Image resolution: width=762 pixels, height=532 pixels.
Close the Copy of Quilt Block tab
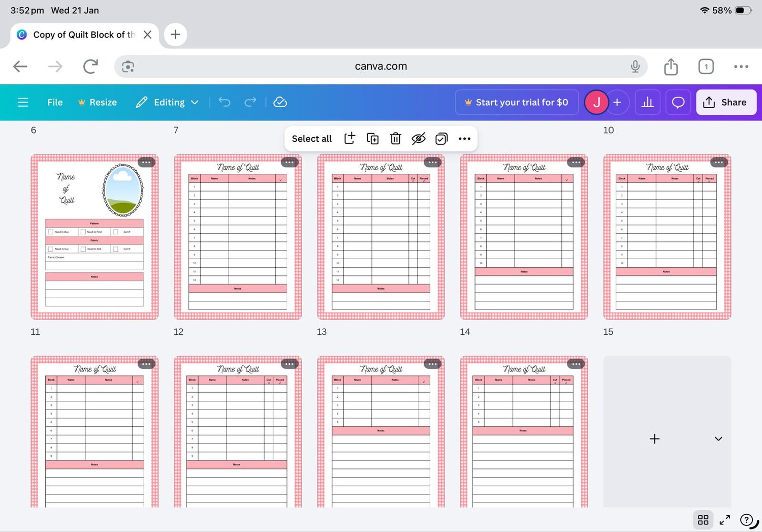147,35
